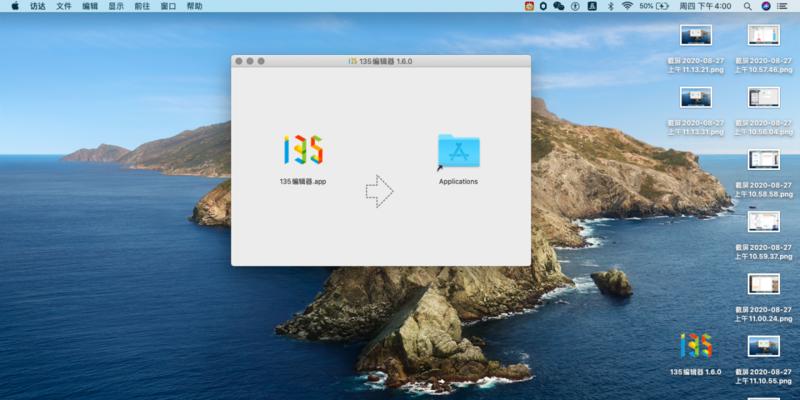Open Spotlight search magnifier
Viewport: 800px width, 400px height.
pos(747,6)
